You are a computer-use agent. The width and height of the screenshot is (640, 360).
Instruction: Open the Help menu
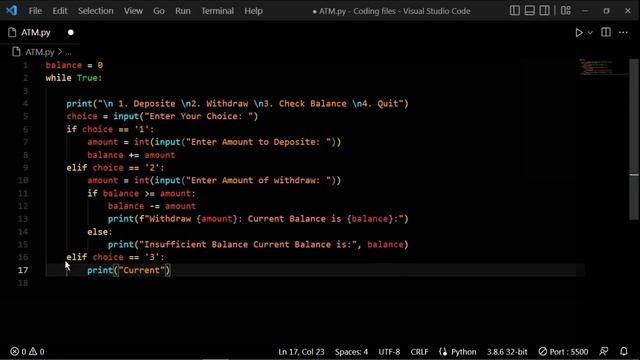pos(253,11)
